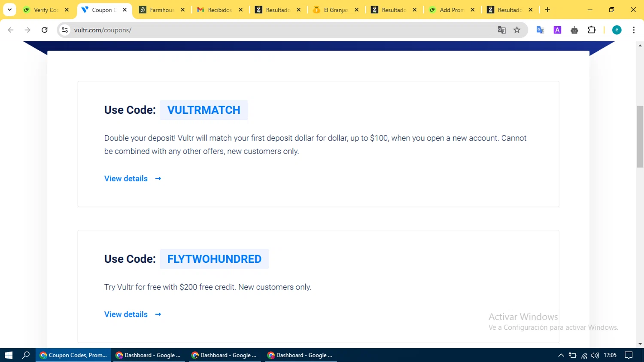Image resolution: width=644 pixels, height=362 pixels.
Task: Close the Add Prom tab
Action: 472,10
